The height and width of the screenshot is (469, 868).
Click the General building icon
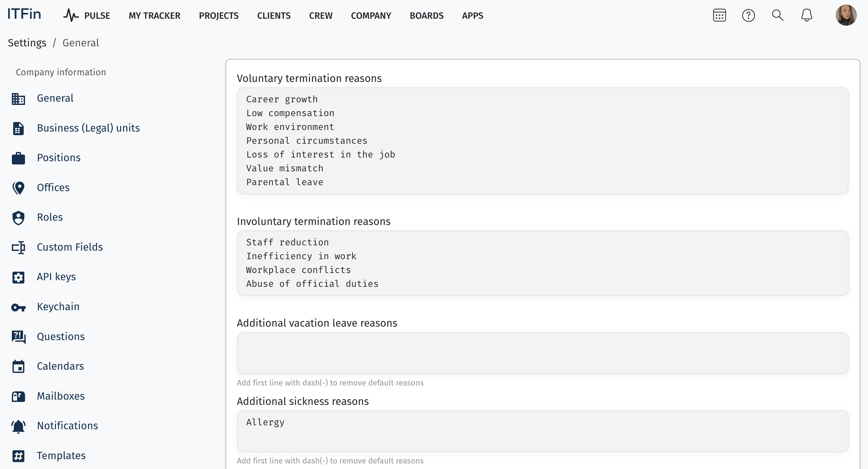tap(18, 99)
